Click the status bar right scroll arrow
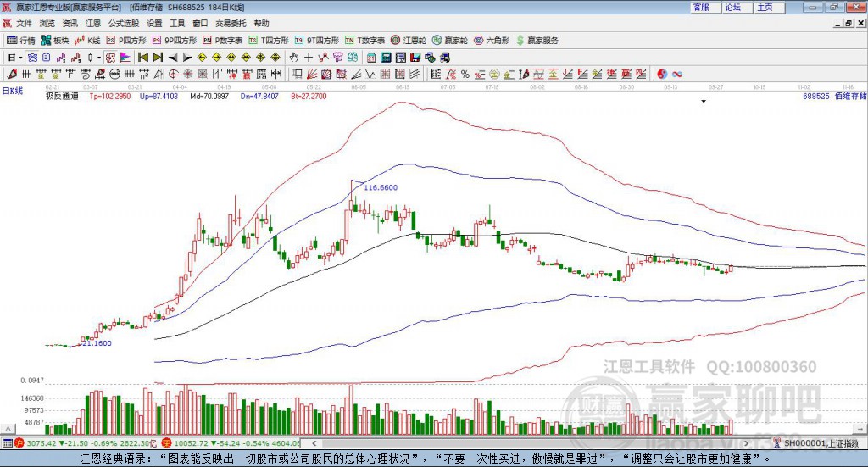This screenshot has height=467, width=868. [746, 443]
